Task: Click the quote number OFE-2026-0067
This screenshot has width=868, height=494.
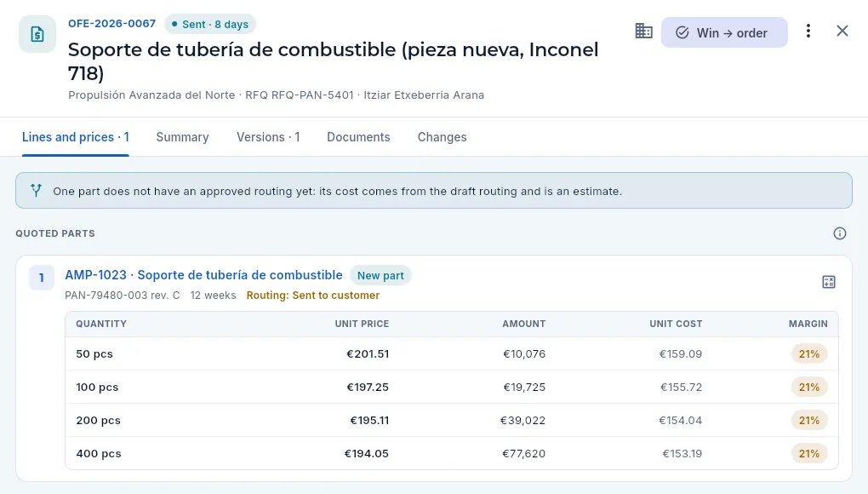Action: coord(111,24)
